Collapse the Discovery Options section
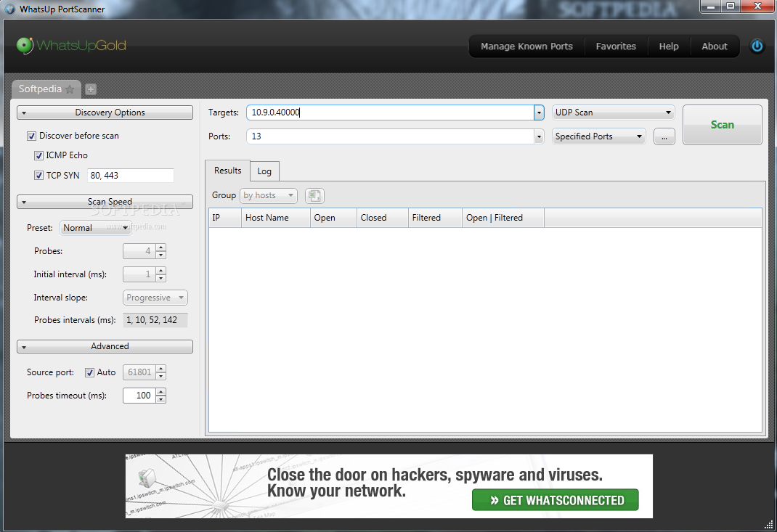 tap(105, 112)
